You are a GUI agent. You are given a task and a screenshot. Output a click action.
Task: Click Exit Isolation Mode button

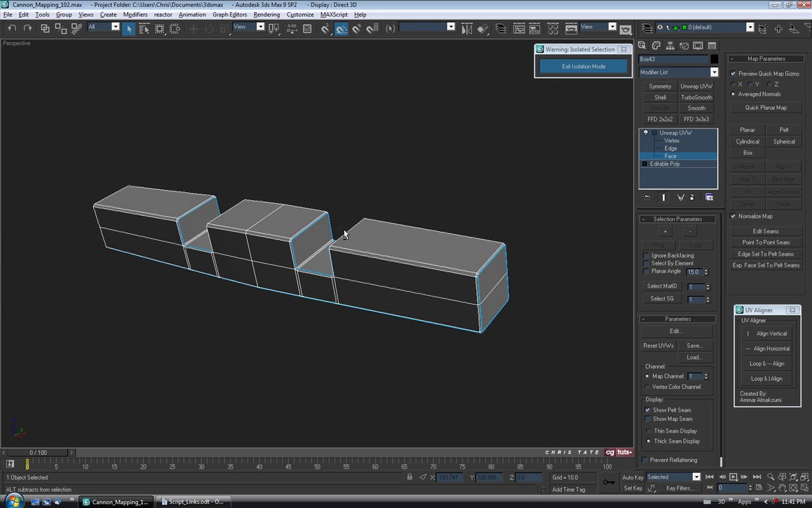(584, 66)
